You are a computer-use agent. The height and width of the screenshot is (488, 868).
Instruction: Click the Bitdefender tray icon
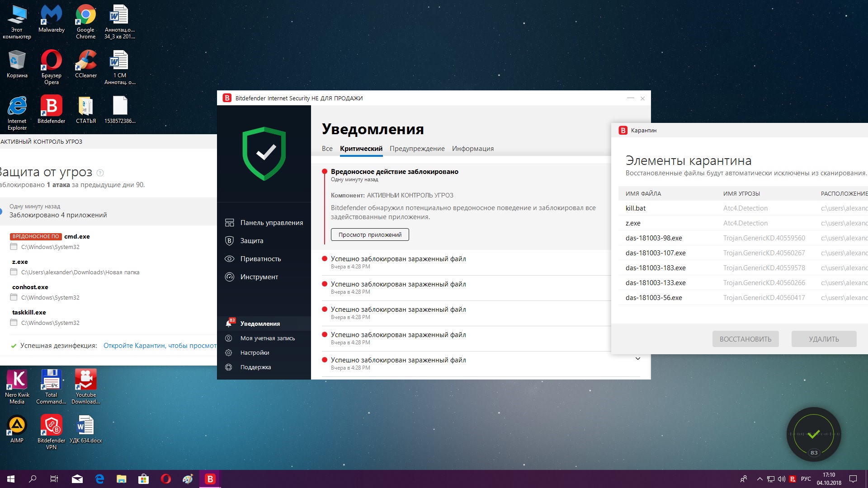pyautogui.click(x=793, y=479)
